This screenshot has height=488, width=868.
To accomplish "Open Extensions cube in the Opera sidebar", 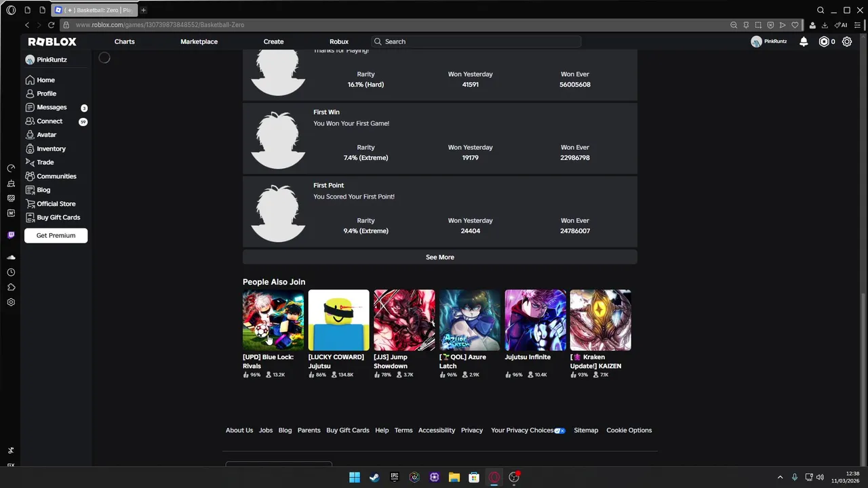I will pos(11,287).
